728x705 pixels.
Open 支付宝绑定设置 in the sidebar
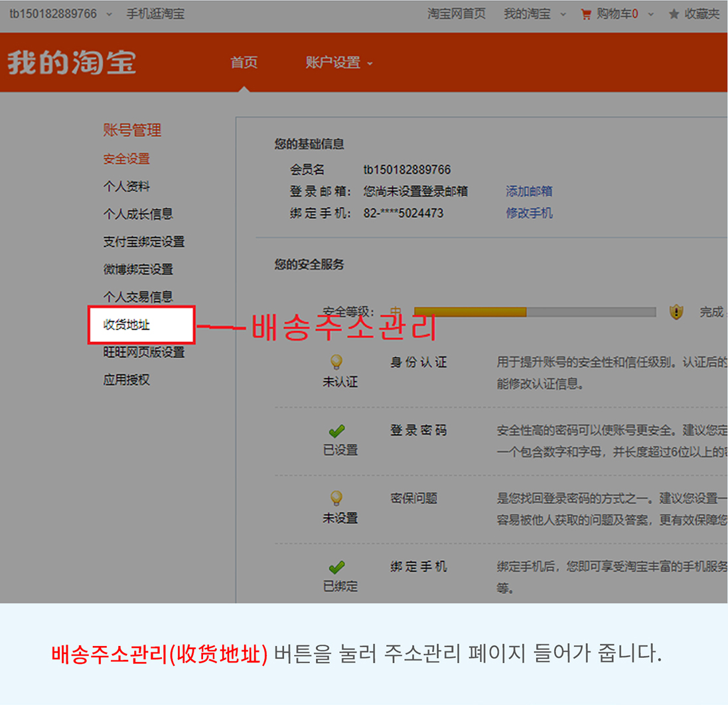point(144,242)
